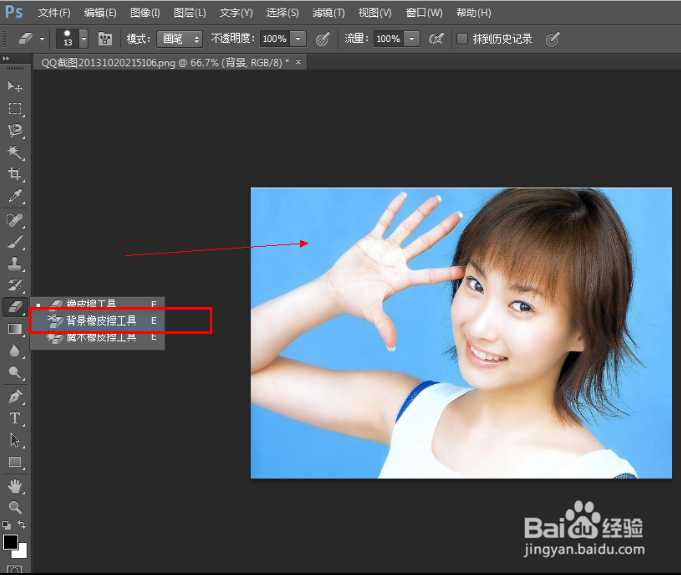The image size is (681, 575).
Task: Open the 文字(Y) menu
Action: click(x=236, y=13)
